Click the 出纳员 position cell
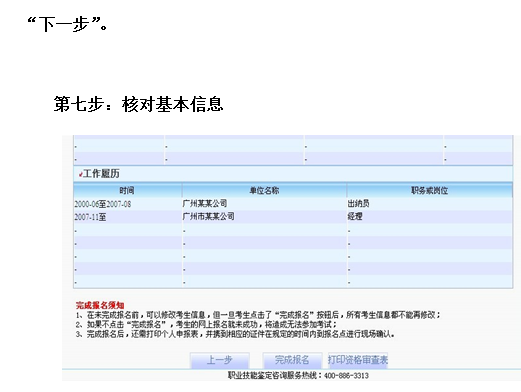This screenshot has height=392, width=521. click(x=358, y=203)
